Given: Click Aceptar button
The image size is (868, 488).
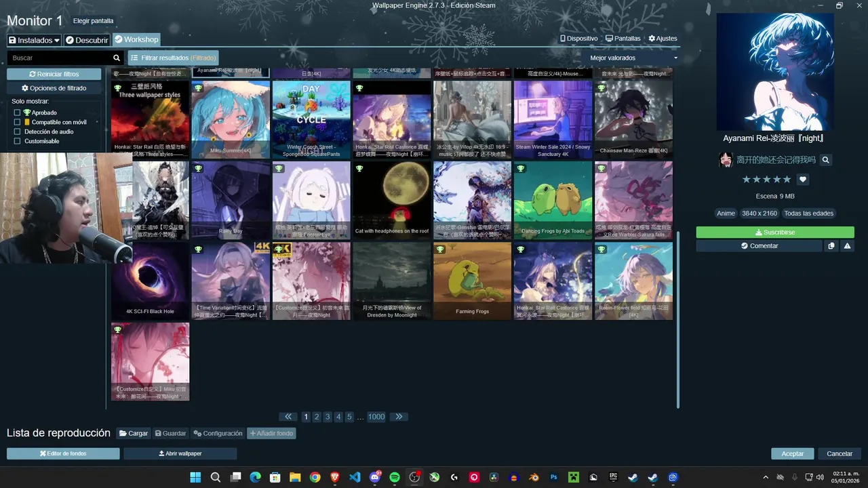Looking at the screenshot, I should [793, 453].
